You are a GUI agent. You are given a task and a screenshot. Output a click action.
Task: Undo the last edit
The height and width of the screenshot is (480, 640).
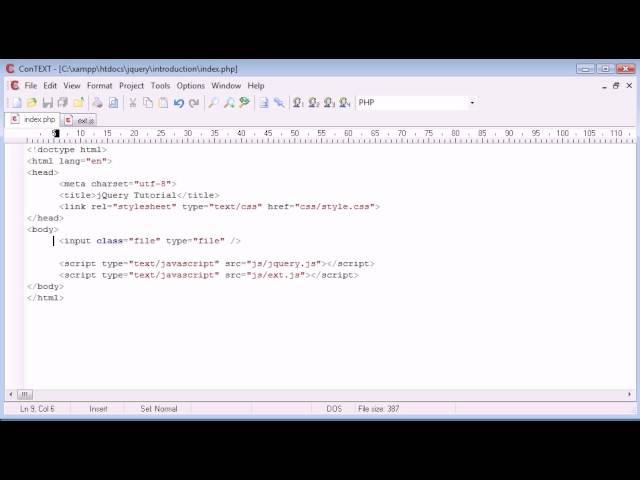[x=179, y=102]
